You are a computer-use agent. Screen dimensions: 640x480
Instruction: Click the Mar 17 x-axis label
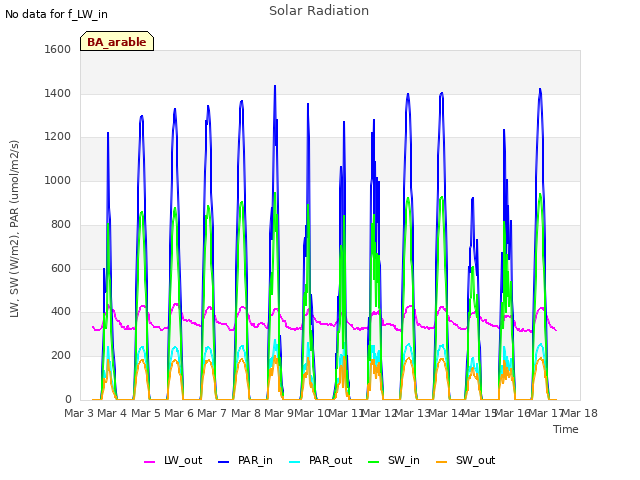[546, 413]
